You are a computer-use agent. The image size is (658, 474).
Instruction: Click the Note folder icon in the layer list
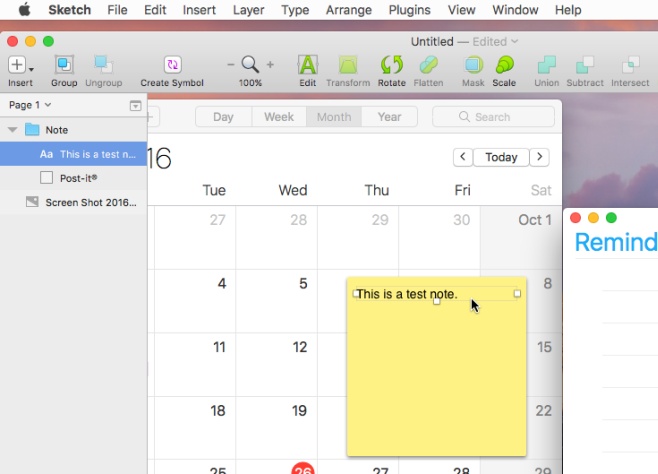32,130
